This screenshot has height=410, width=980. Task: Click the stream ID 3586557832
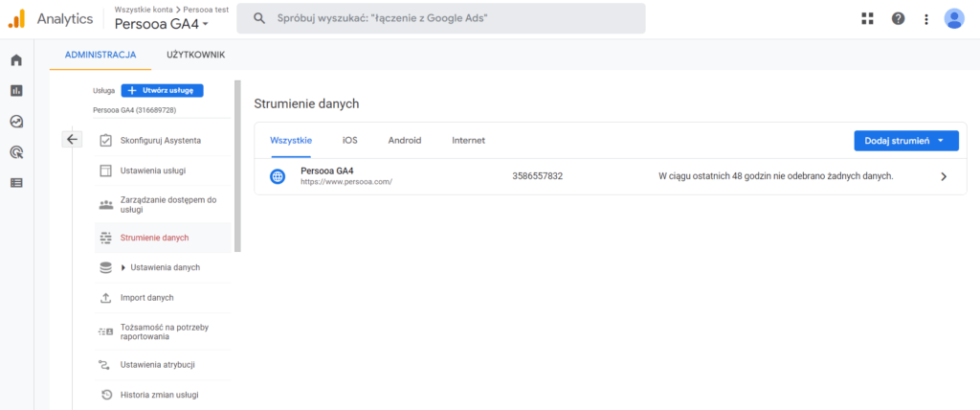(x=538, y=176)
